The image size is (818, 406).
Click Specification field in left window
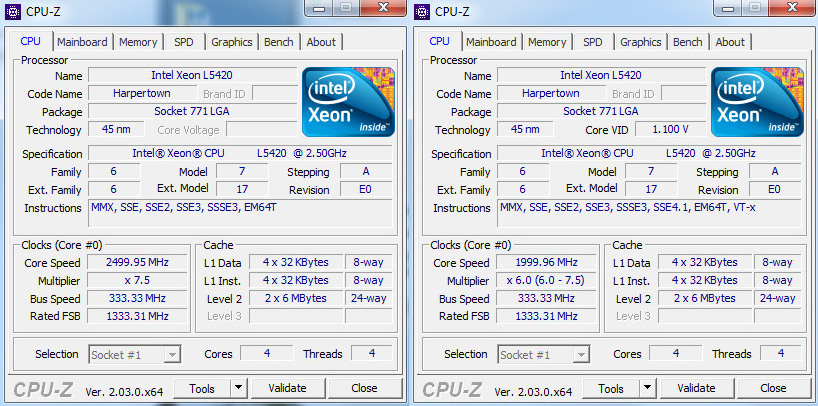click(240, 153)
